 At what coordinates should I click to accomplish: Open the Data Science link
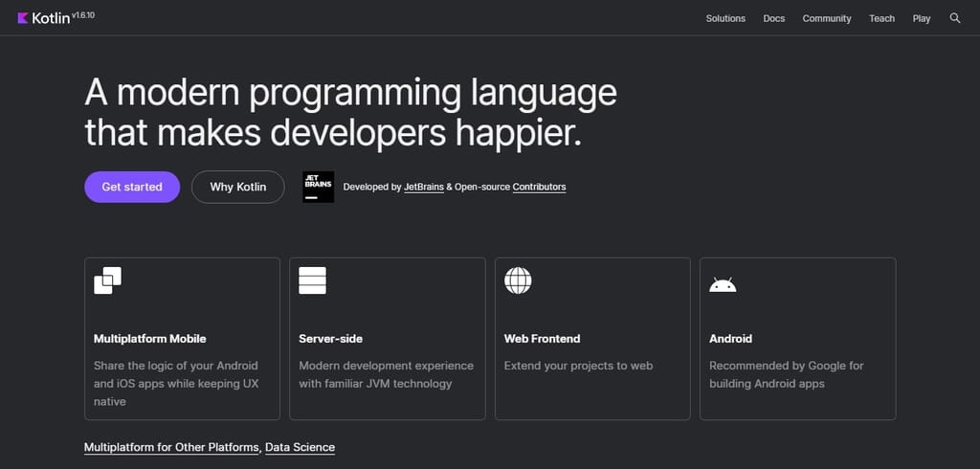pyautogui.click(x=300, y=447)
